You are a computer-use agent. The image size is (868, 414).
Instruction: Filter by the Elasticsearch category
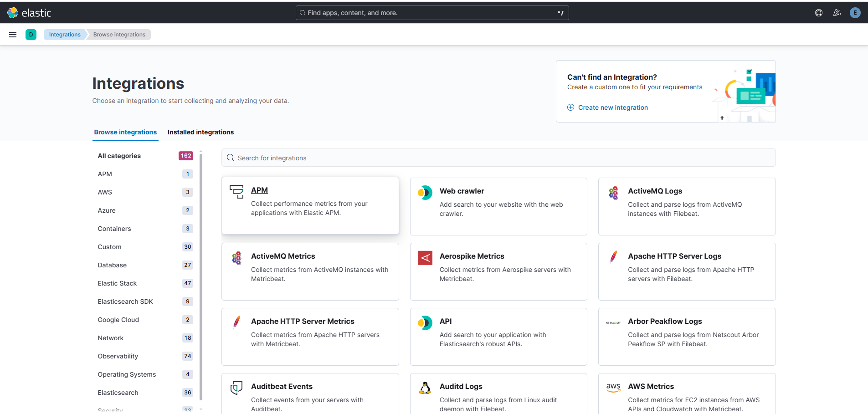(145, 393)
